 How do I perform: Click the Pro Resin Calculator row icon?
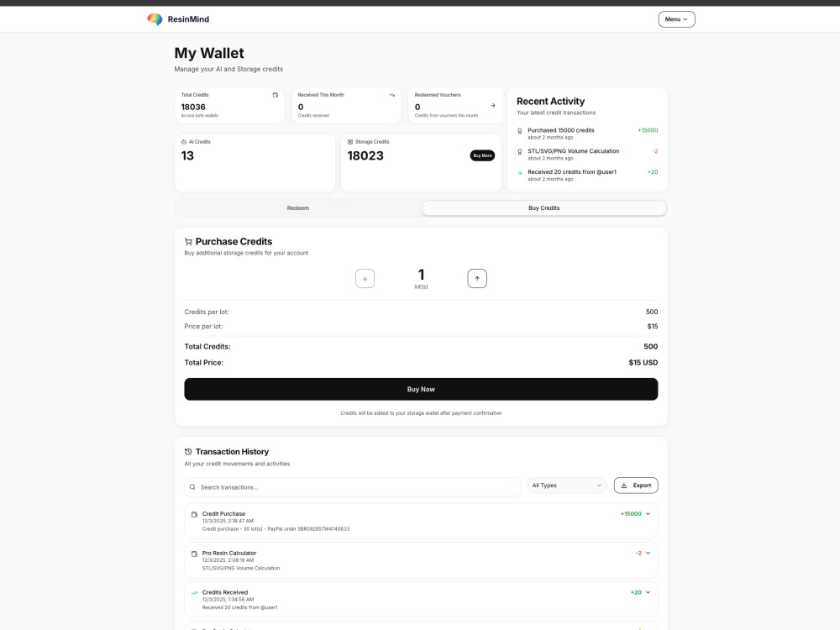tap(194, 554)
